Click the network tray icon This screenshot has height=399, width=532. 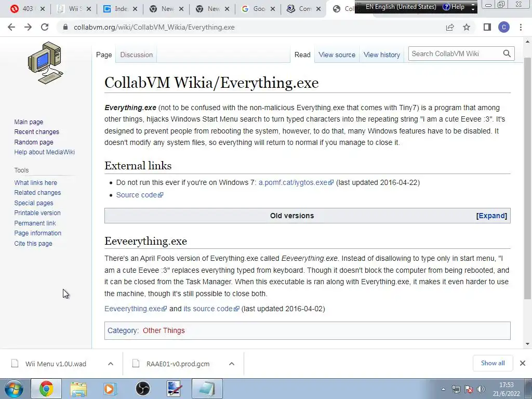click(456, 389)
